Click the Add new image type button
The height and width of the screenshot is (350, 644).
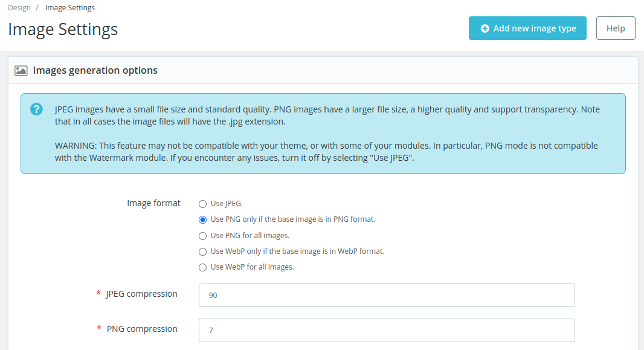(x=527, y=28)
